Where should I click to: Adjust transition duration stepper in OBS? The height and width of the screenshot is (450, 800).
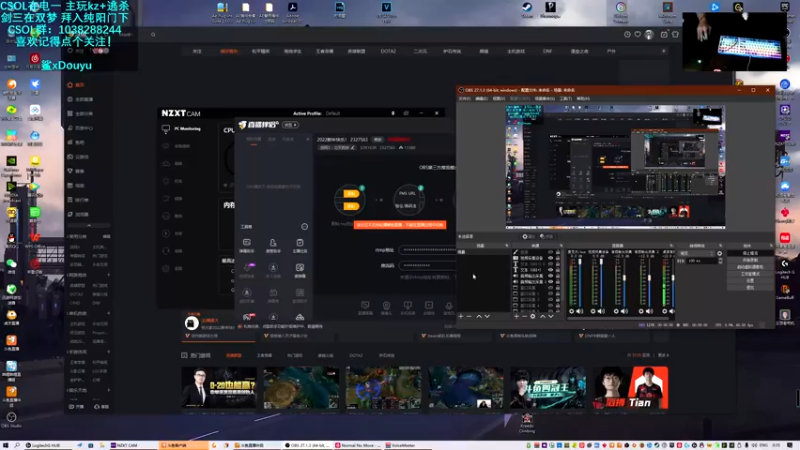click(x=720, y=261)
